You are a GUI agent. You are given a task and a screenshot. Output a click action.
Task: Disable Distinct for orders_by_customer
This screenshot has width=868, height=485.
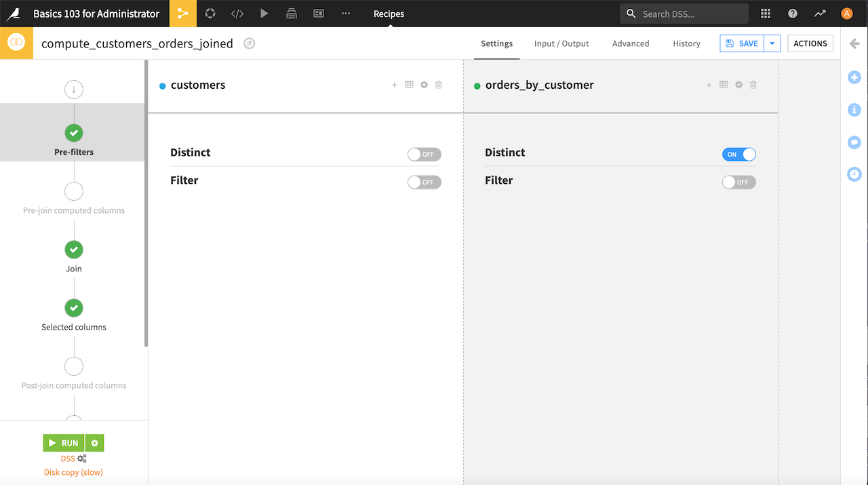(738, 154)
